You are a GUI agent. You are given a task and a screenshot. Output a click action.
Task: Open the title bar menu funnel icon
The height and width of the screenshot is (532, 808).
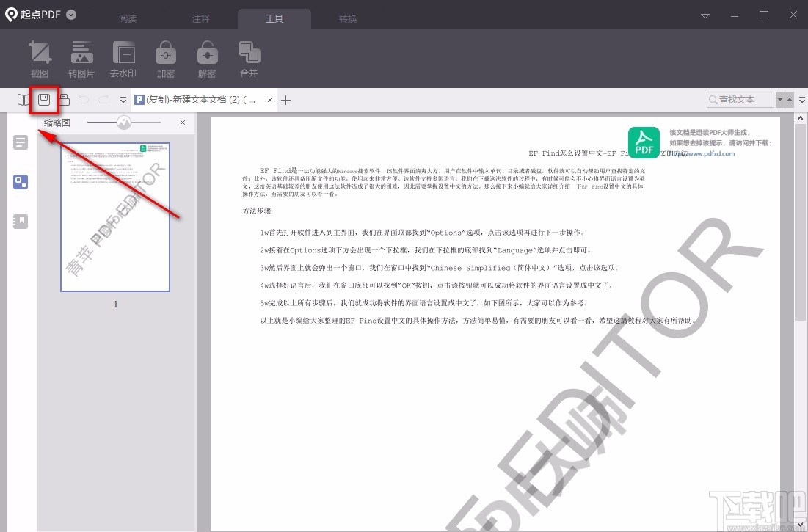coord(705,15)
